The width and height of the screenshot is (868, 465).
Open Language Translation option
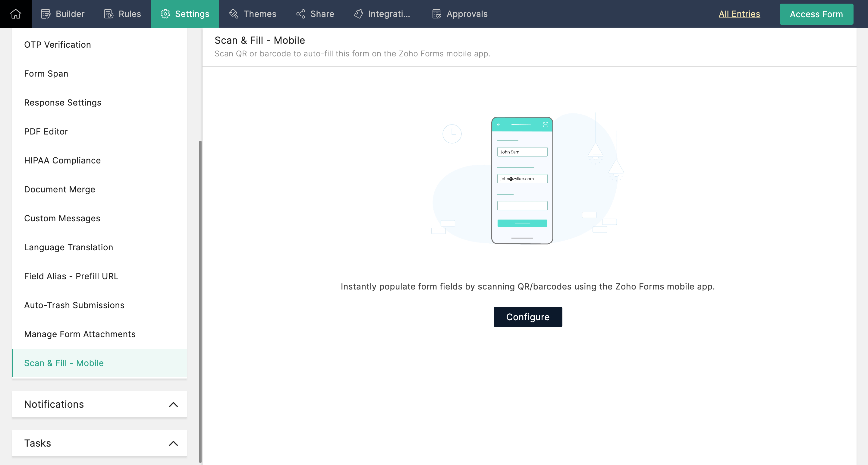(68, 247)
